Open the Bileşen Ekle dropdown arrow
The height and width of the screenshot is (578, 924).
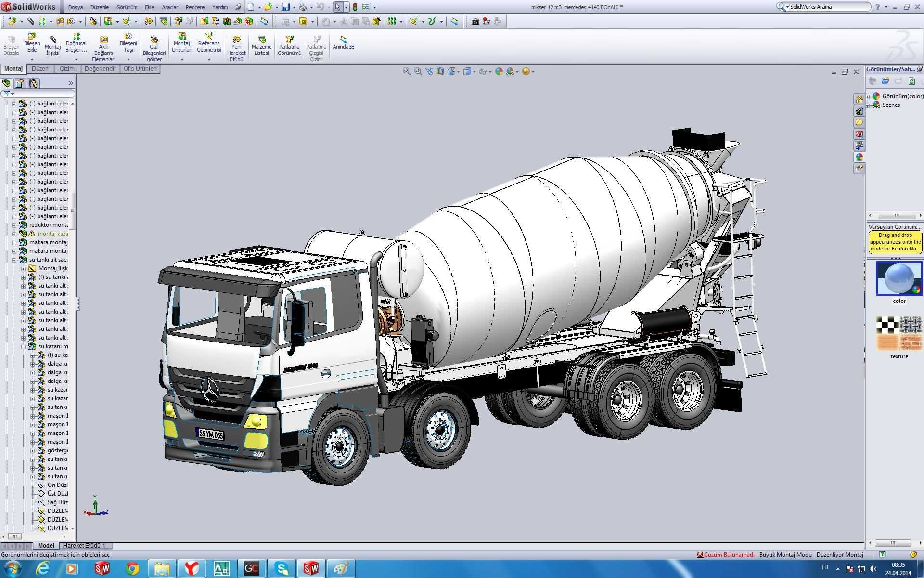[x=32, y=59]
